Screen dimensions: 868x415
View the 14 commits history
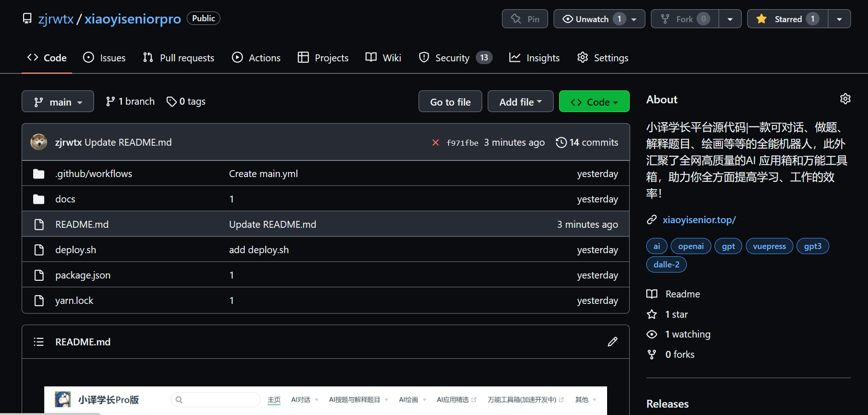pyautogui.click(x=587, y=142)
